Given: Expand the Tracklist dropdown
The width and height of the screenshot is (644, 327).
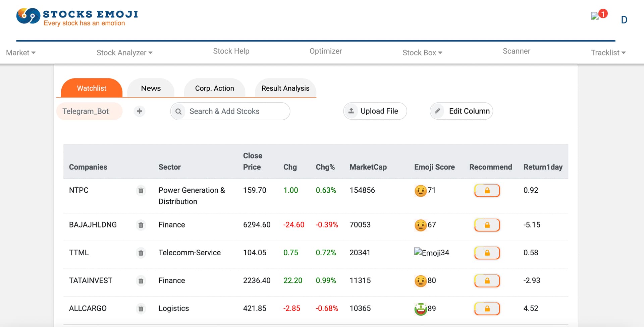Looking at the screenshot, I should 608,53.
